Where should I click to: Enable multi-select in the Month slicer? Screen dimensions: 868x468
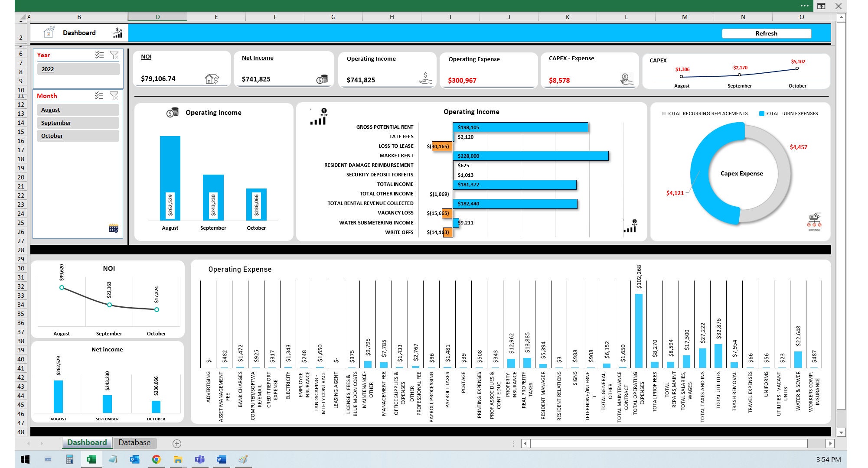[99, 96]
